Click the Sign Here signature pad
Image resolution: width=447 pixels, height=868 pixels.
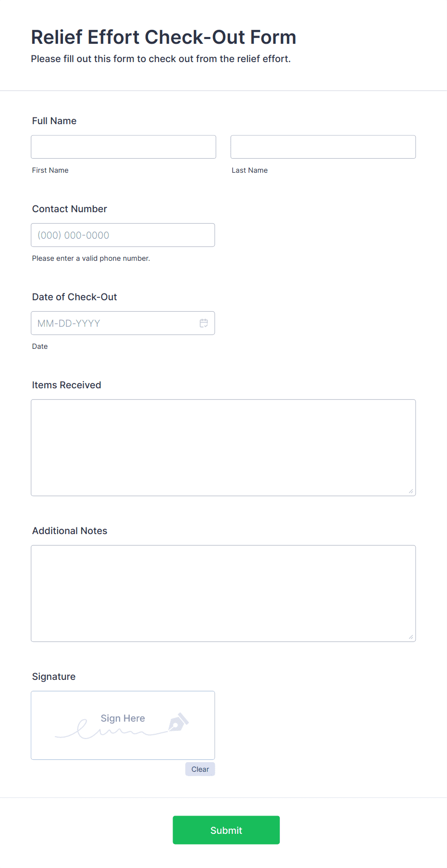(x=123, y=726)
